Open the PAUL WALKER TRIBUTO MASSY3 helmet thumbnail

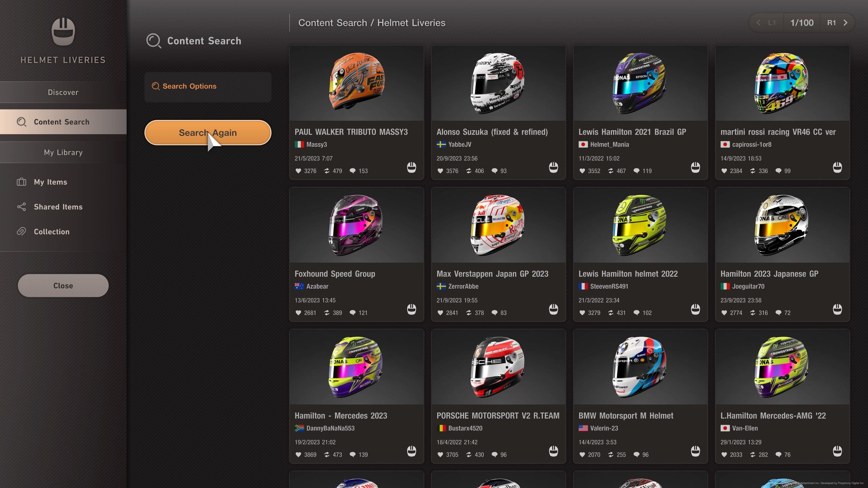357,83
